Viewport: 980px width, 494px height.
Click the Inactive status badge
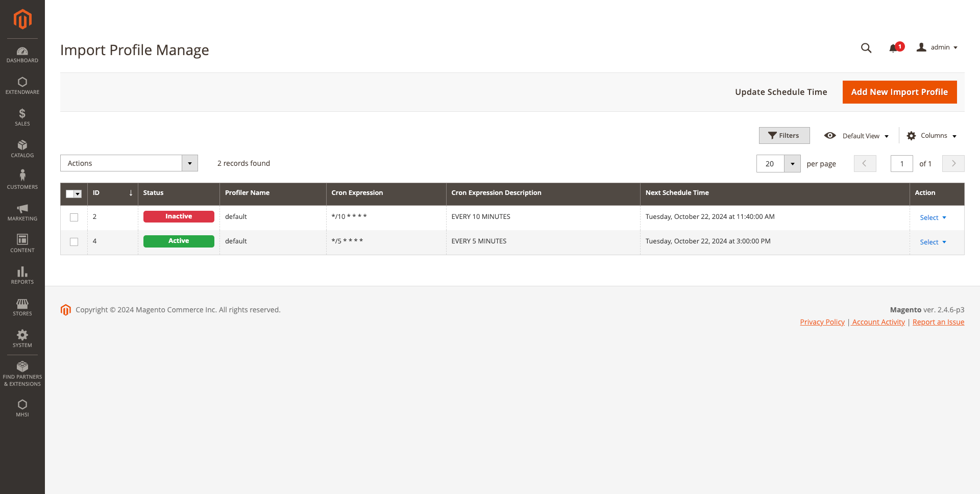pyautogui.click(x=179, y=216)
